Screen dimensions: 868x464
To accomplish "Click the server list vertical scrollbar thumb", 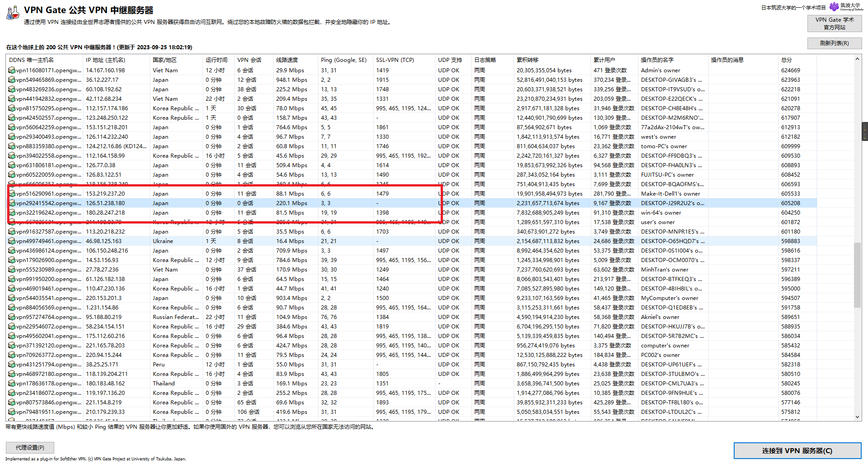I will tap(857, 275).
